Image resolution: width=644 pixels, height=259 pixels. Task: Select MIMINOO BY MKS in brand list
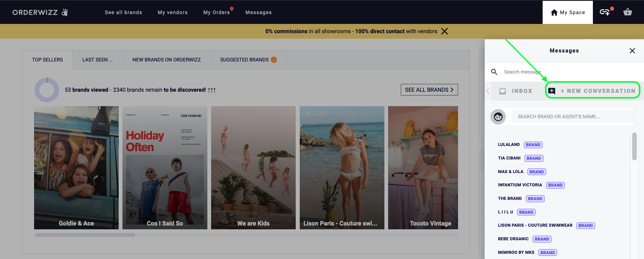(x=516, y=252)
